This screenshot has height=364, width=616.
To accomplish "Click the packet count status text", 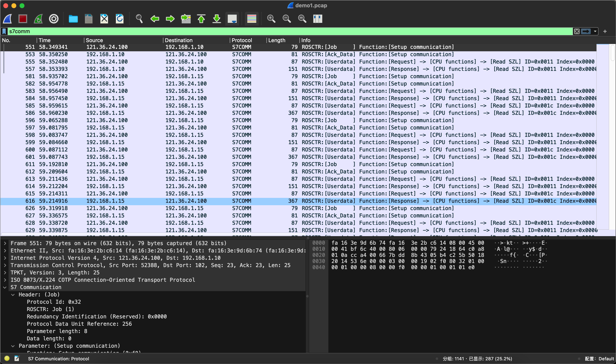I will [x=477, y=359].
